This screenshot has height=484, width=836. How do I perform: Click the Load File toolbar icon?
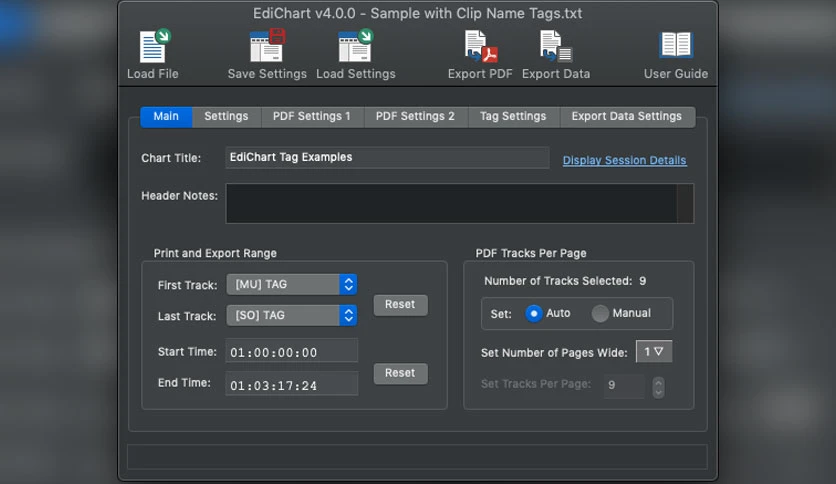coord(154,46)
